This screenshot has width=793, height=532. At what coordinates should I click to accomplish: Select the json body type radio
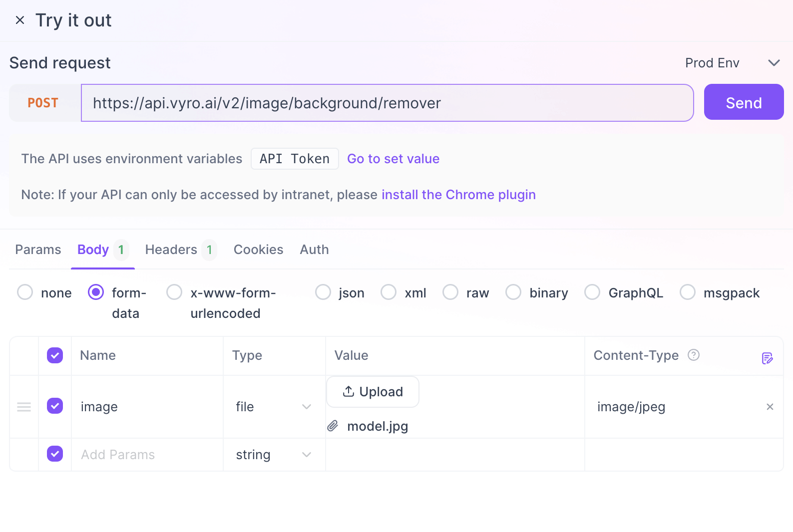(x=323, y=292)
